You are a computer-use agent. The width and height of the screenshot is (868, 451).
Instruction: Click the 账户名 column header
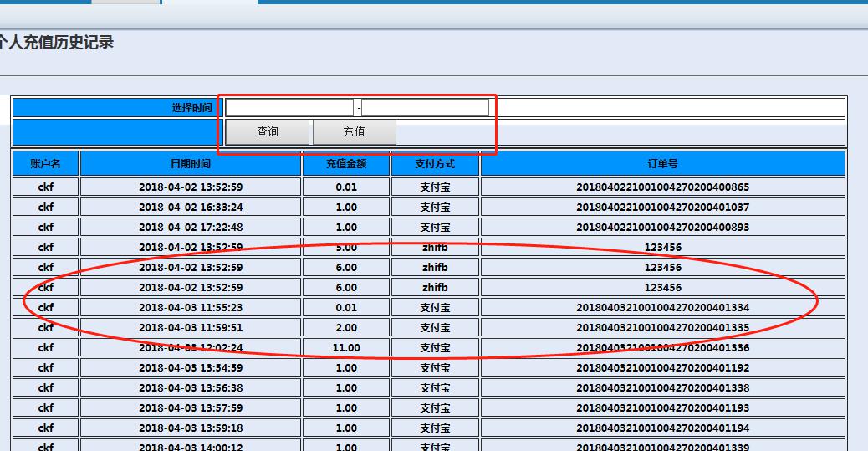(46, 164)
